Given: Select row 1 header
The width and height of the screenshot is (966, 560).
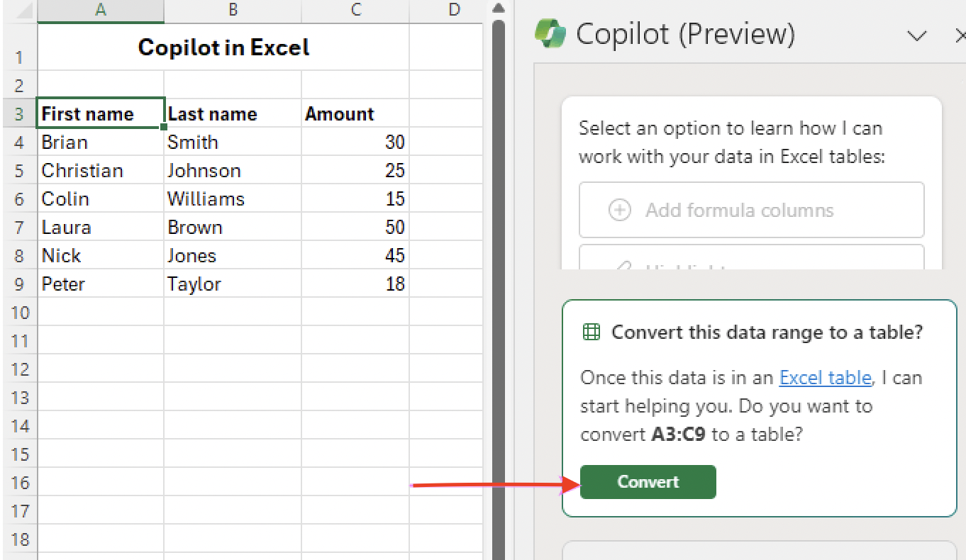Looking at the screenshot, I should click(18, 47).
